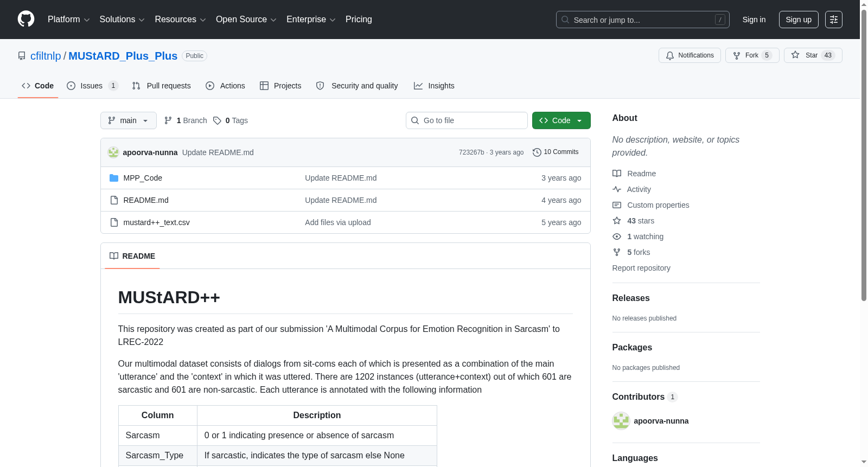Image resolution: width=868 pixels, height=467 pixels.
Task: Click the Sign up button
Action: [799, 20]
